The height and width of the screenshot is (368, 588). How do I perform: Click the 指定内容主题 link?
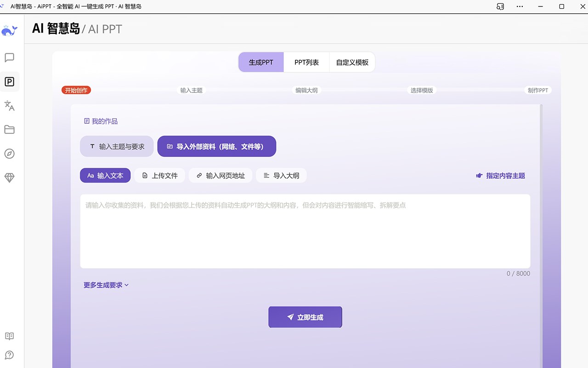(x=500, y=175)
